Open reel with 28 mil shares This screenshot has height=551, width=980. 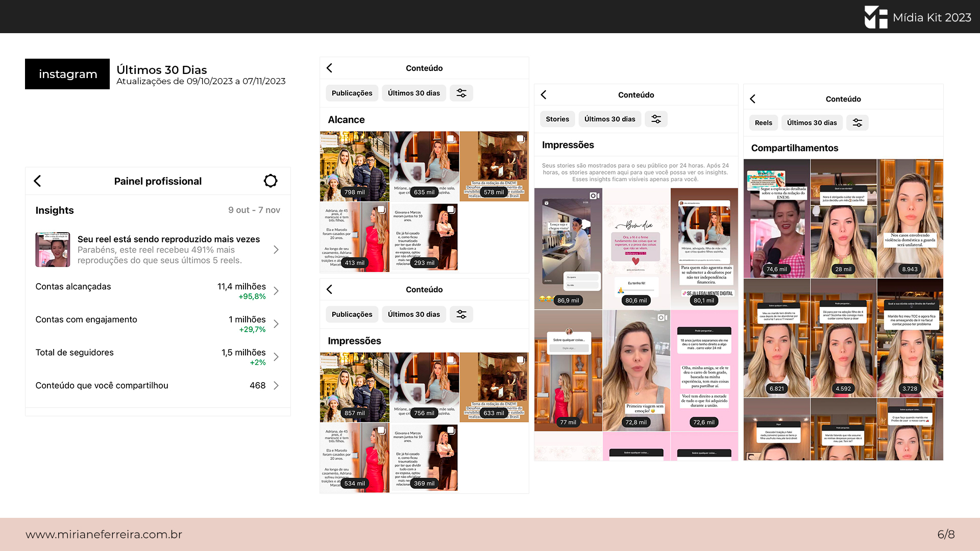click(x=843, y=218)
